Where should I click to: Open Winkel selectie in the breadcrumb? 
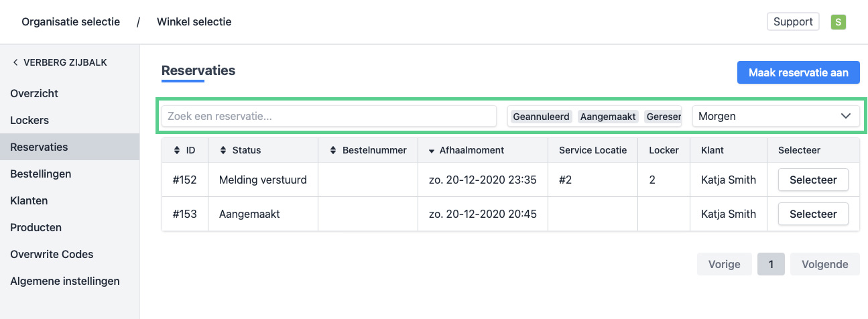(194, 22)
